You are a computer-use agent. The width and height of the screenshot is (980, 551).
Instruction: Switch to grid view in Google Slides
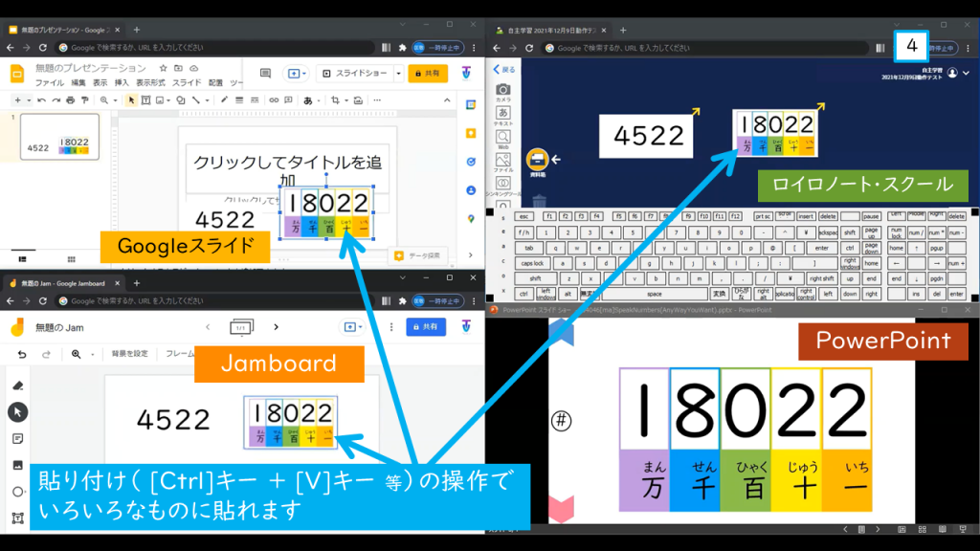click(71, 258)
